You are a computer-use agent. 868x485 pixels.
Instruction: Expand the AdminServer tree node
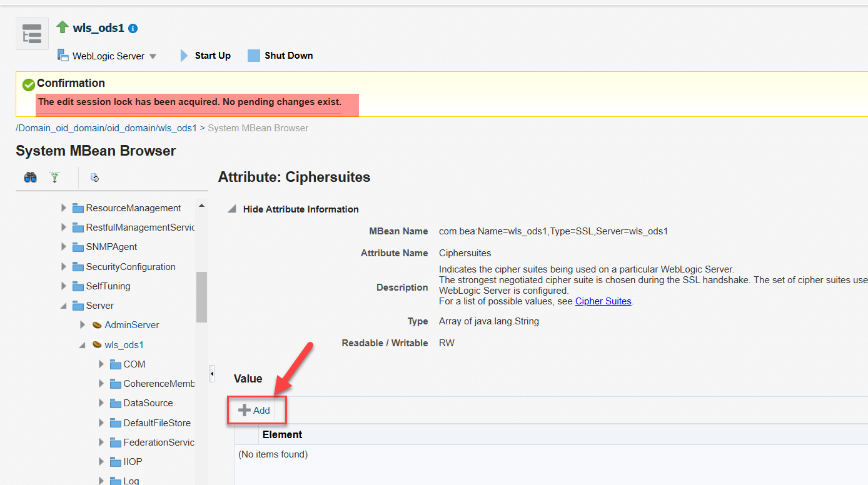(x=83, y=325)
